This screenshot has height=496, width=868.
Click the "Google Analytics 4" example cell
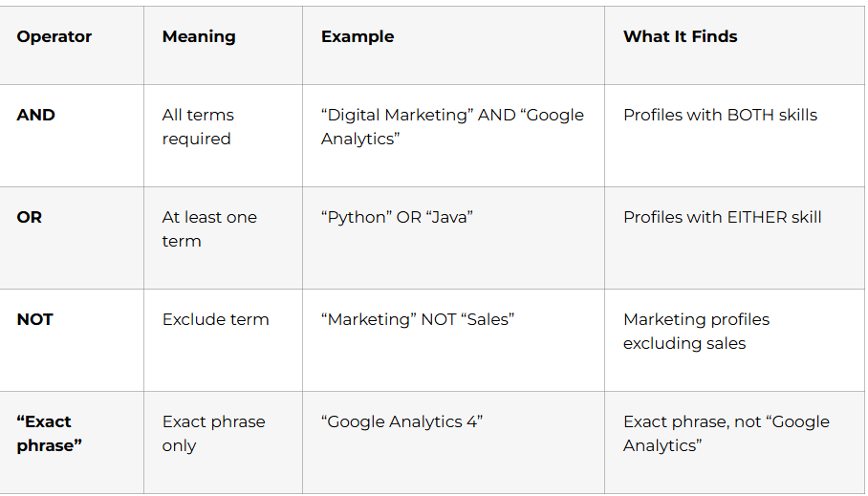pos(401,421)
